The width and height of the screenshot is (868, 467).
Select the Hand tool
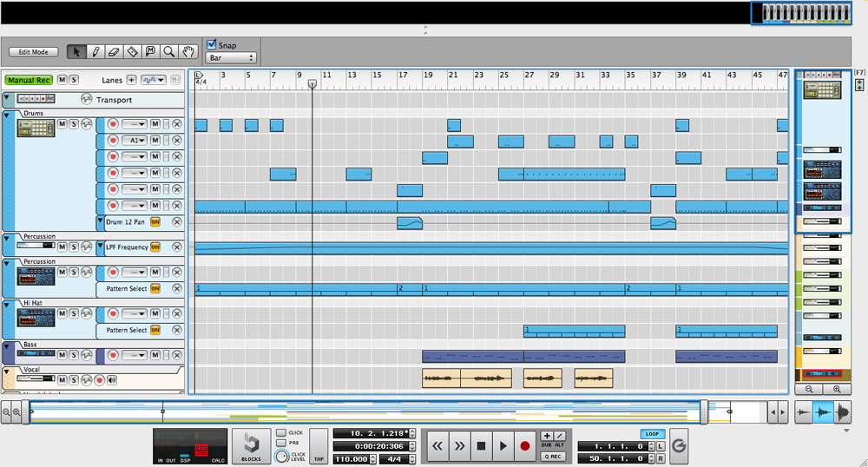[188, 51]
